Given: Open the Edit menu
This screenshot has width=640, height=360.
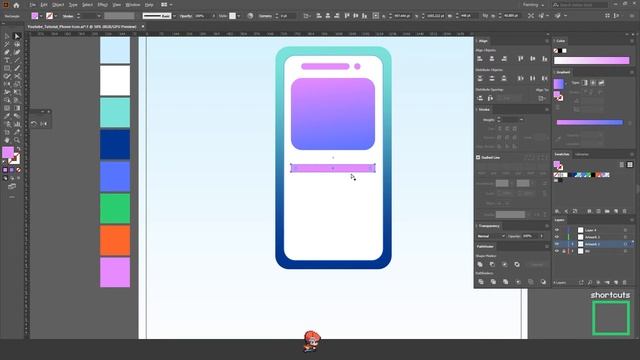Looking at the screenshot, I should [44, 5].
